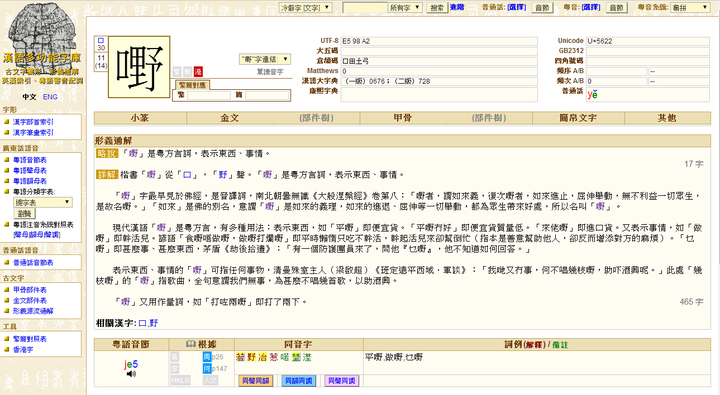This screenshot has width=720, height=395.
Task: Open the 粵音系統 romanization dropdown
Action: (690, 7)
